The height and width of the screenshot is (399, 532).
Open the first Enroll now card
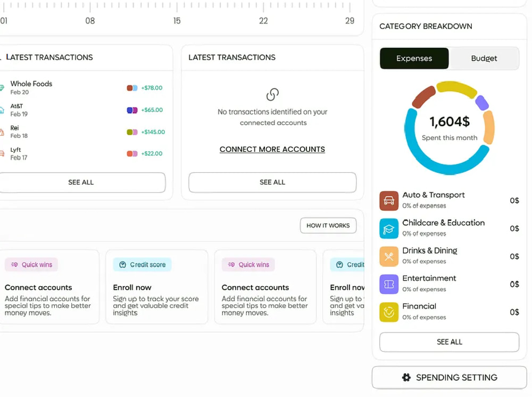tap(157, 287)
